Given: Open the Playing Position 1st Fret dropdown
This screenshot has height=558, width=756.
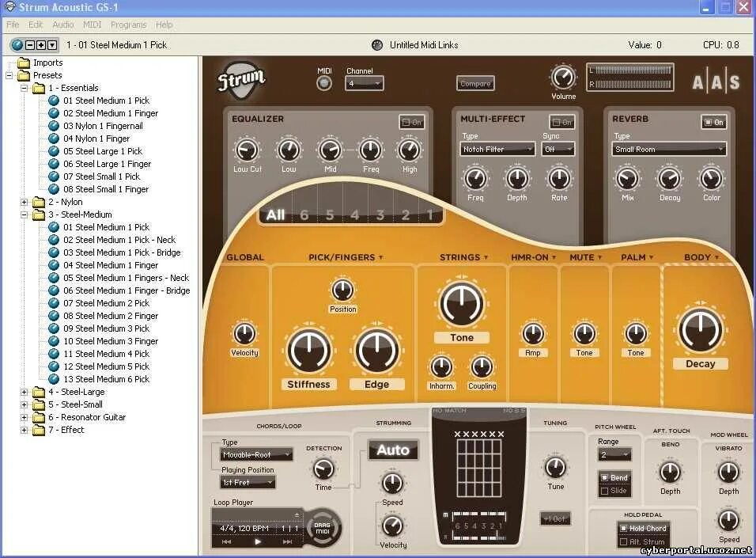Looking at the screenshot, I should (x=247, y=482).
